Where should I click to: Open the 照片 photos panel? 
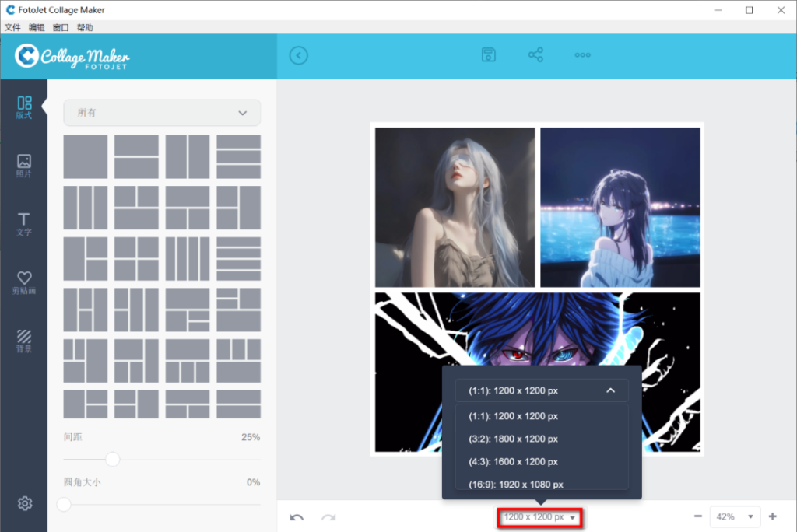pyautogui.click(x=24, y=166)
